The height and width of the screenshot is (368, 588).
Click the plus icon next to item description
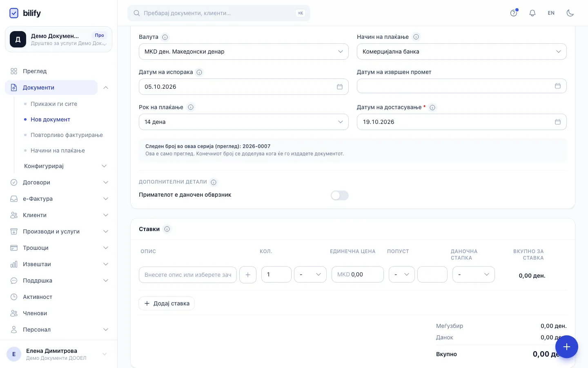(x=248, y=275)
